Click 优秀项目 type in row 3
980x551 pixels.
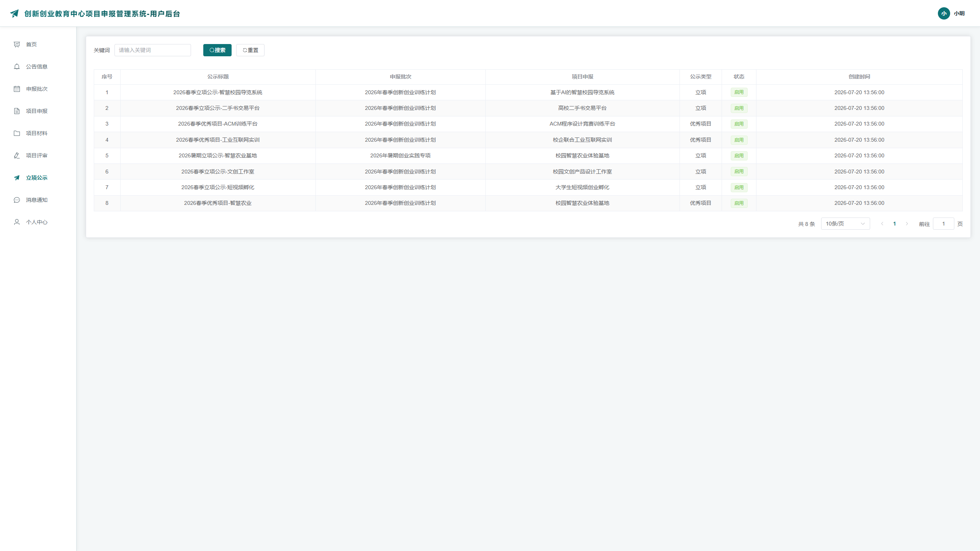tap(701, 124)
